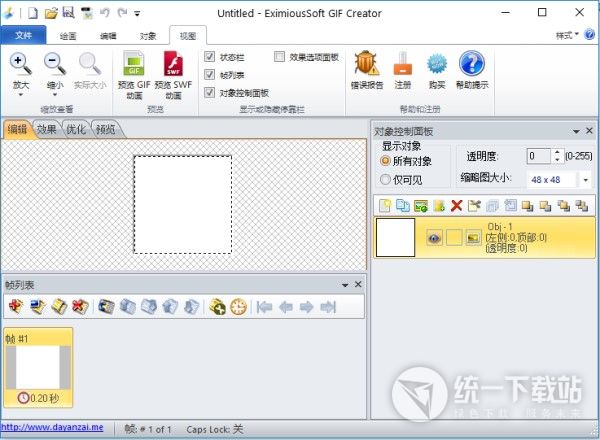Toggle the Object Control Panel (对象控制面板) checkbox
Screen dimensions: 600x440
(x=209, y=92)
